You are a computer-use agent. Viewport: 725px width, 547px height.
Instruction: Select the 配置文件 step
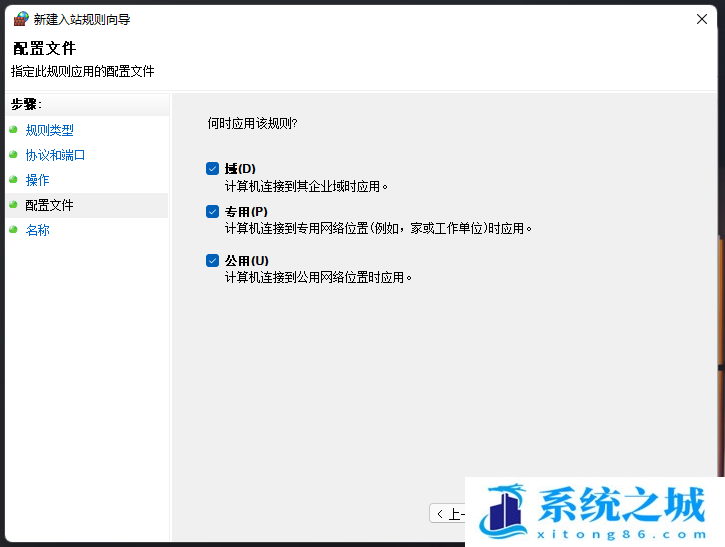tap(49, 205)
